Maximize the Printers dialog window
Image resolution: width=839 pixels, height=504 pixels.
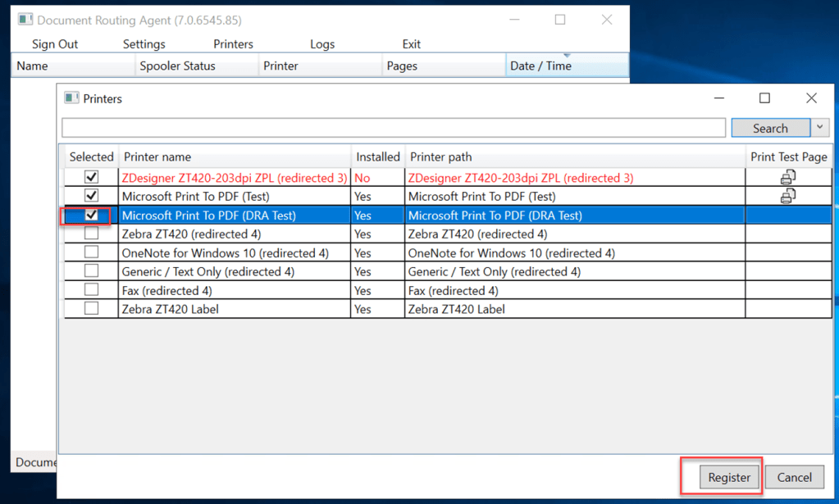pyautogui.click(x=764, y=98)
